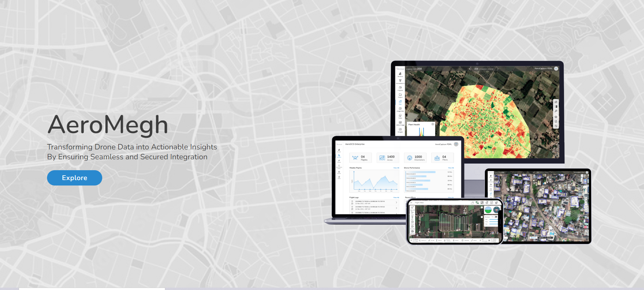Viewport: 644px width, 290px height.
Task: Click the map icon on the Acres card
Action: click(382, 158)
